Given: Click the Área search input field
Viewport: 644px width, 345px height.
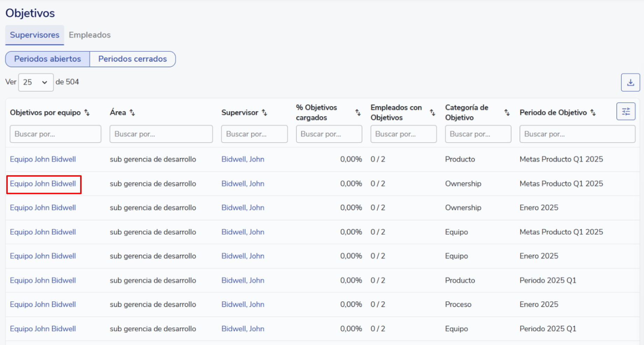Looking at the screenshot, I should point(161,134).
